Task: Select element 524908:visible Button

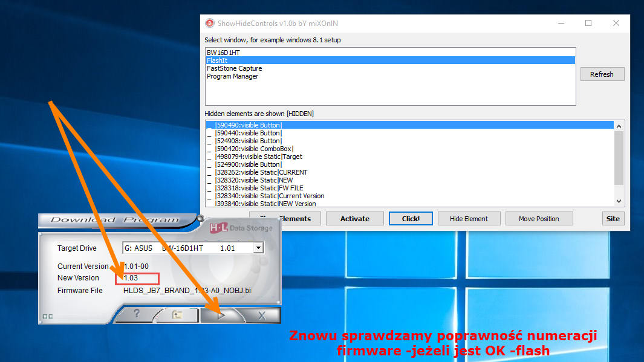Action: click(x=409, y=141)
